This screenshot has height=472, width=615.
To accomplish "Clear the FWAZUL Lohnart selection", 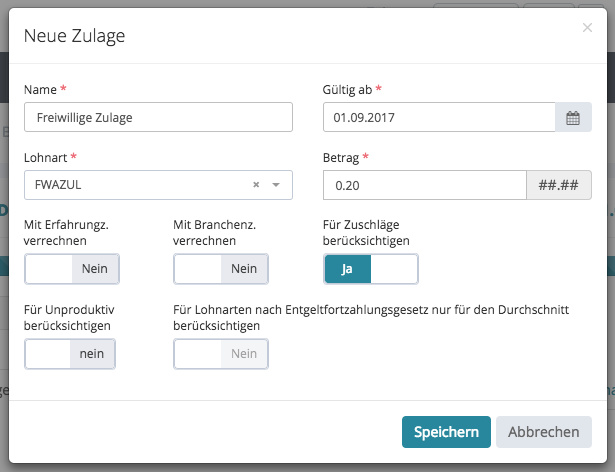I will click(x=256, y=185).
